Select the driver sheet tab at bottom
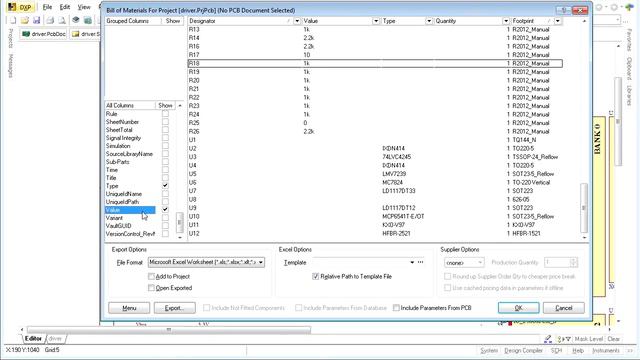This screenshot has width=640, height=360. (x=56, y=339)
